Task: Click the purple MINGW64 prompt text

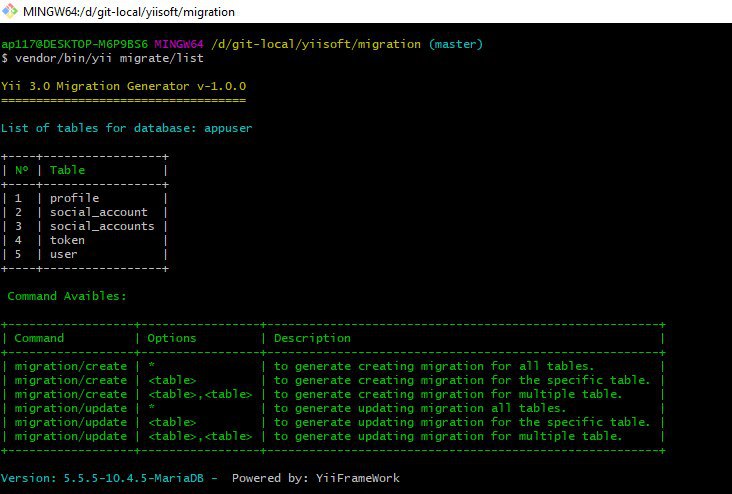Action: tap(179, 44)
